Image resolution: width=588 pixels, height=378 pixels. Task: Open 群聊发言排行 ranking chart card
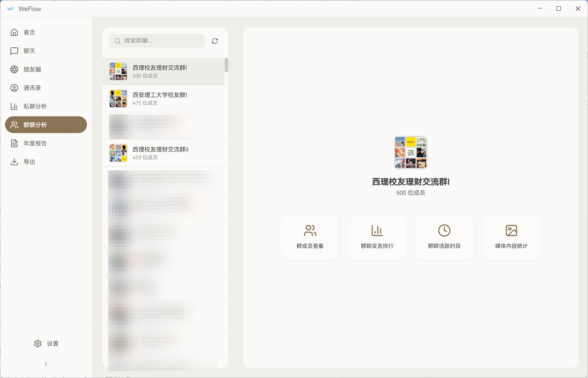pos(377,236)
